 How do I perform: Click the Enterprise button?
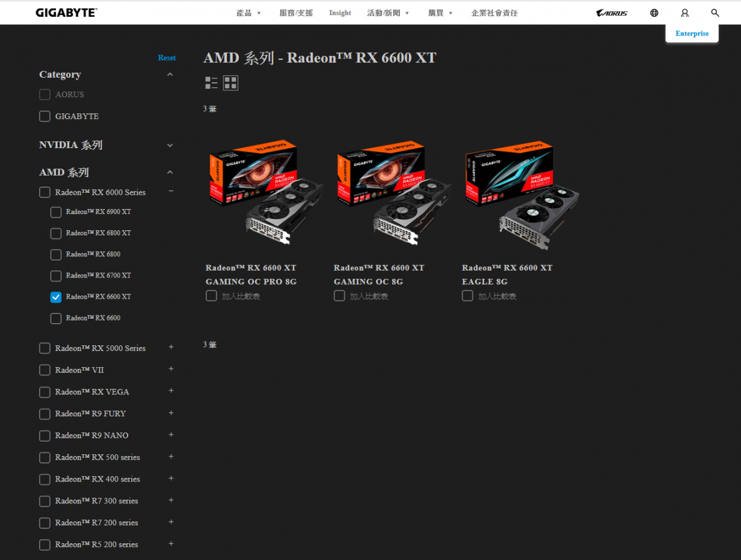click(692, 34)
